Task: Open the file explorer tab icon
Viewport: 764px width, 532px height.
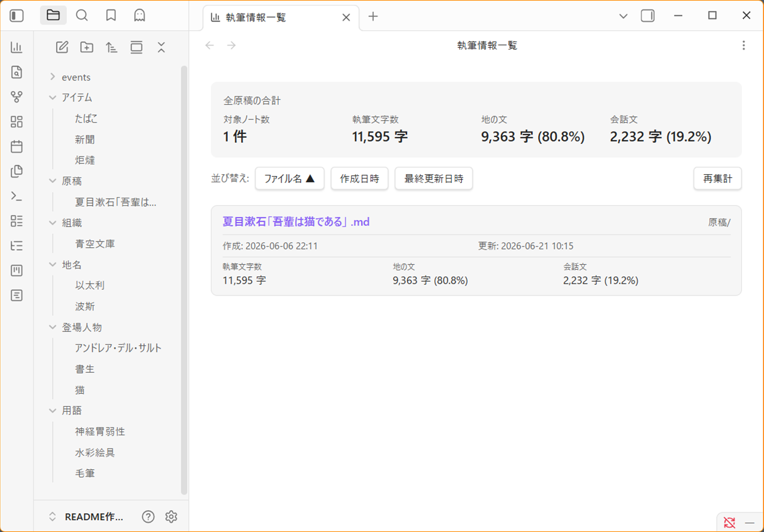Action: pyautogui.click(x=53, y=15)
